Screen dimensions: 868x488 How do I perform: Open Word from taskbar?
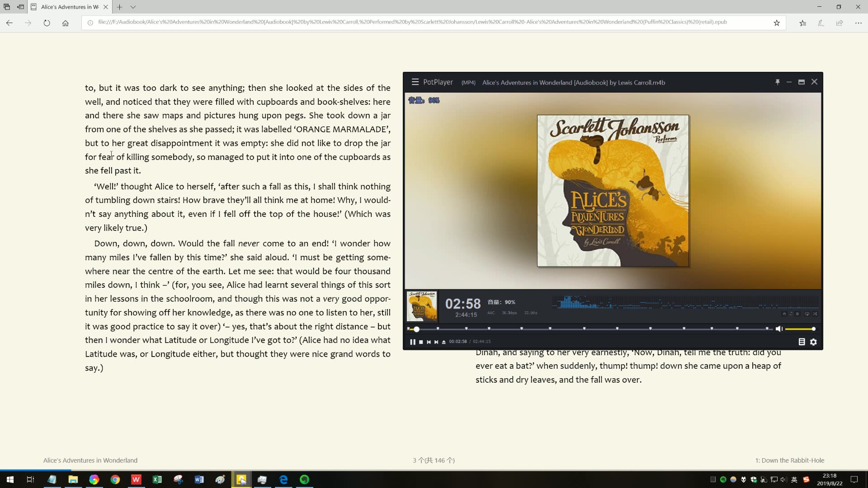[x=199, y=479]
